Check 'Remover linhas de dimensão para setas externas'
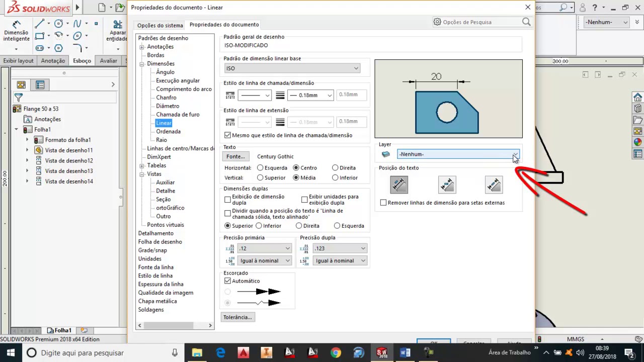This screenshot has width=644, height=362. coord(383,203)
